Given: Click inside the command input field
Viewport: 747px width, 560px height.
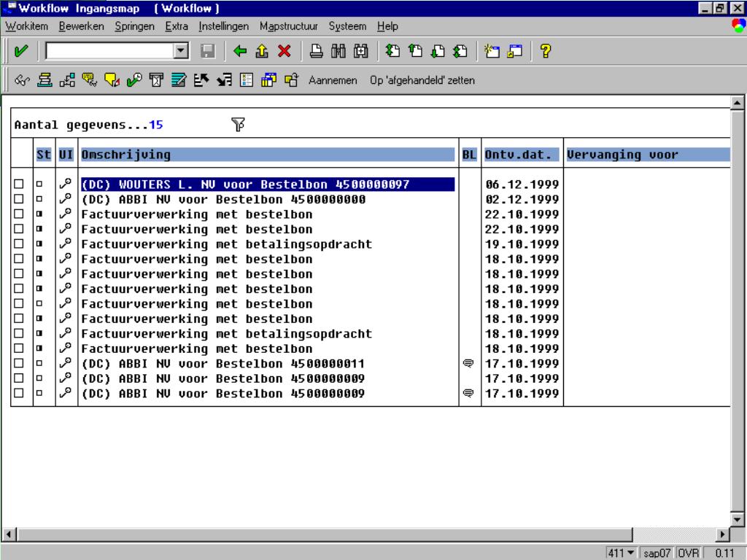Looking at the screenshot, I should pyautogui.click(x=109, y=51).
